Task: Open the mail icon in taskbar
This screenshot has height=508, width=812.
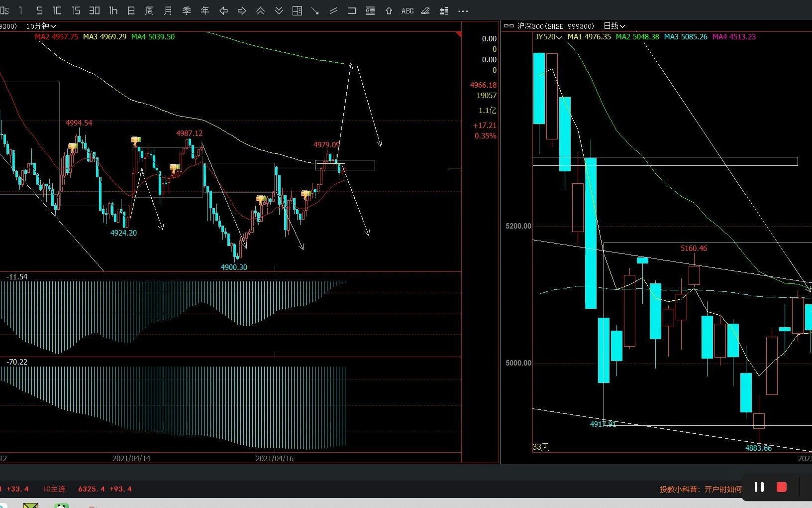Action: pos(30,505)
